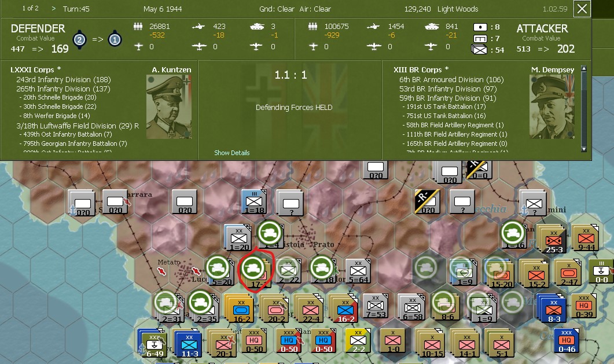
Task: Click M. Dempsey commander portrait
Action: coord(552,107)
